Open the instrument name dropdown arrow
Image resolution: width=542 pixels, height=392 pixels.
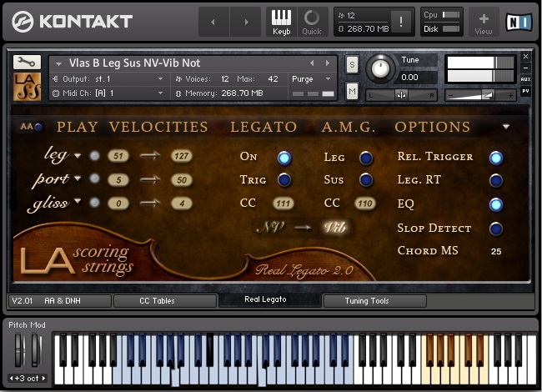[58, 64]
